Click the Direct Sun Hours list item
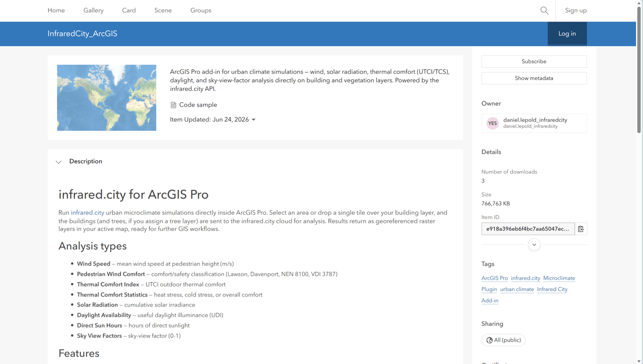This screenshot has height=364, width=643. point(133,326)
